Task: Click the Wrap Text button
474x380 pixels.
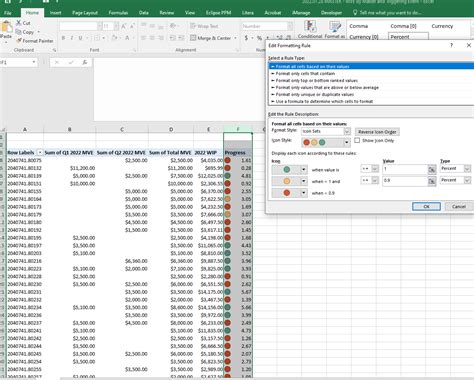Action: [x=204, y=26]
